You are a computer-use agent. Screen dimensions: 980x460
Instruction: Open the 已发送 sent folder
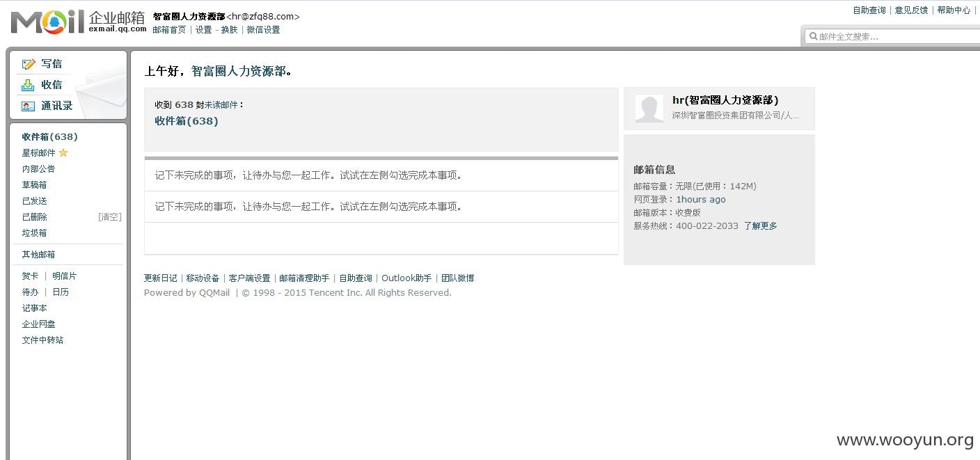34,200
